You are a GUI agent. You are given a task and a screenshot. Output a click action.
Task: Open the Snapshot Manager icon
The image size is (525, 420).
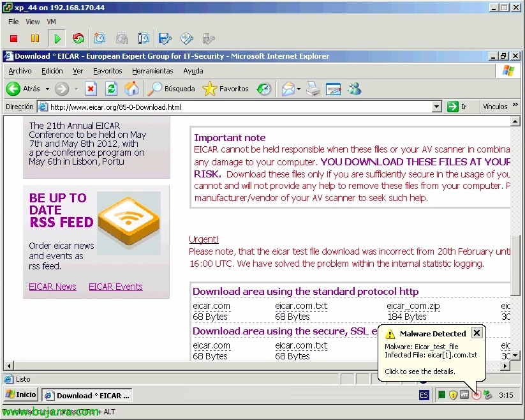pos(143,38)
